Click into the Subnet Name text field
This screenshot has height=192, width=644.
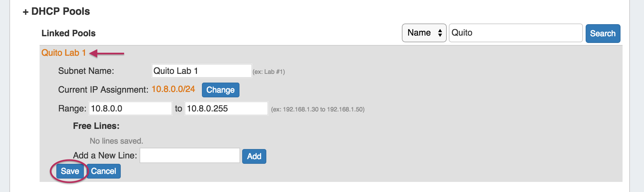201,71
